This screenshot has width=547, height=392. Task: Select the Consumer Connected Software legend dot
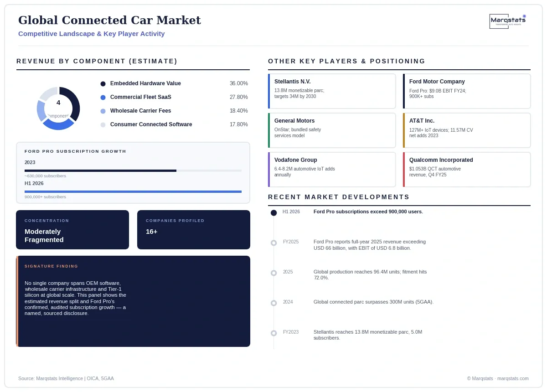(103, 125)
